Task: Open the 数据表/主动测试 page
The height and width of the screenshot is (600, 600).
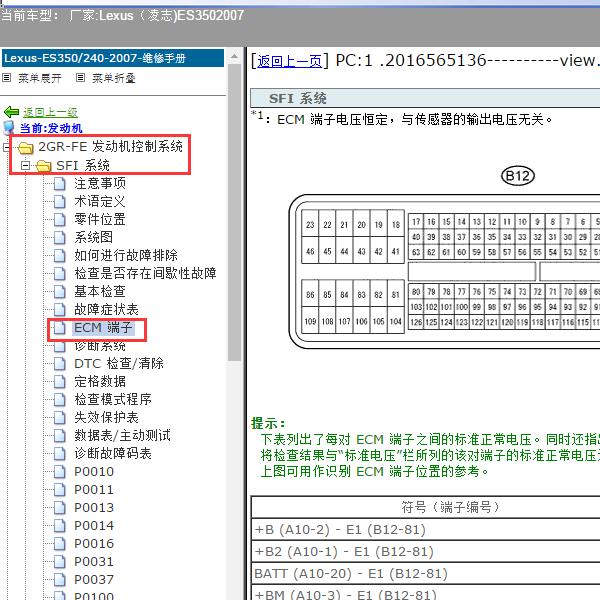Action: (122, 435)
